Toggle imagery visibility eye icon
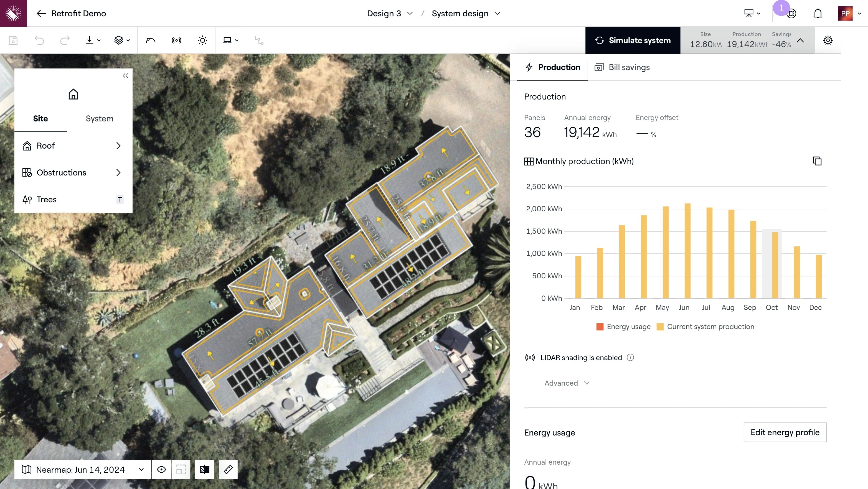The width and height of the screenshot is (868, 489). pos(161,470)
